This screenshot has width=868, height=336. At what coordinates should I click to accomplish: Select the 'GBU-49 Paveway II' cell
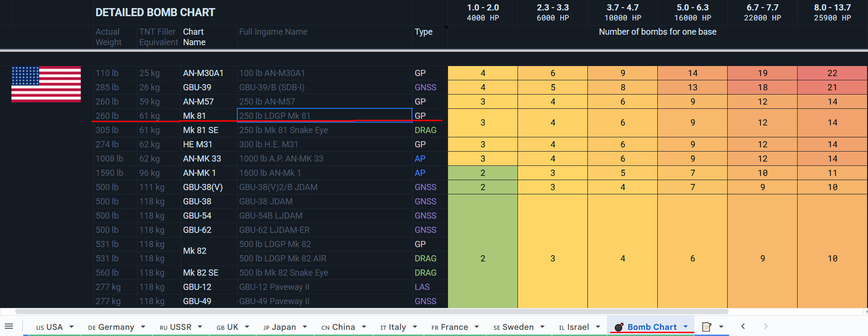[x=324, y=301]
